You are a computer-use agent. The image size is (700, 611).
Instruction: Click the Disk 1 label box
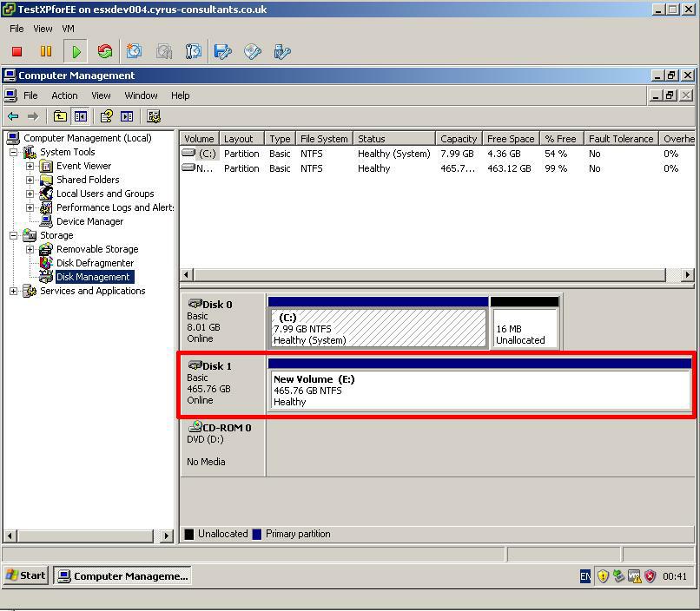tap(222, 383)
